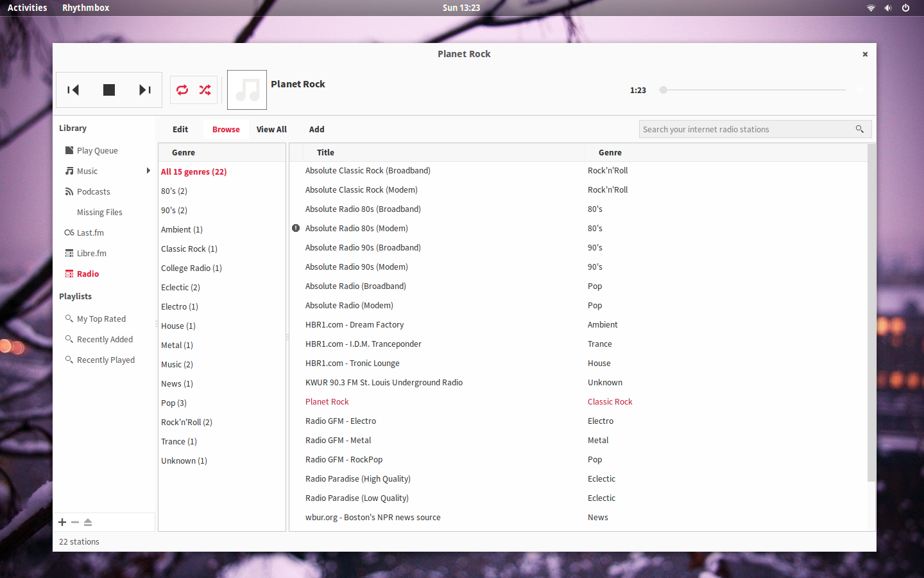Image resolution: width=924 pixels, height=578 pixels.
Task: Click Add to add a station
Action: click(x=316, y=129)
